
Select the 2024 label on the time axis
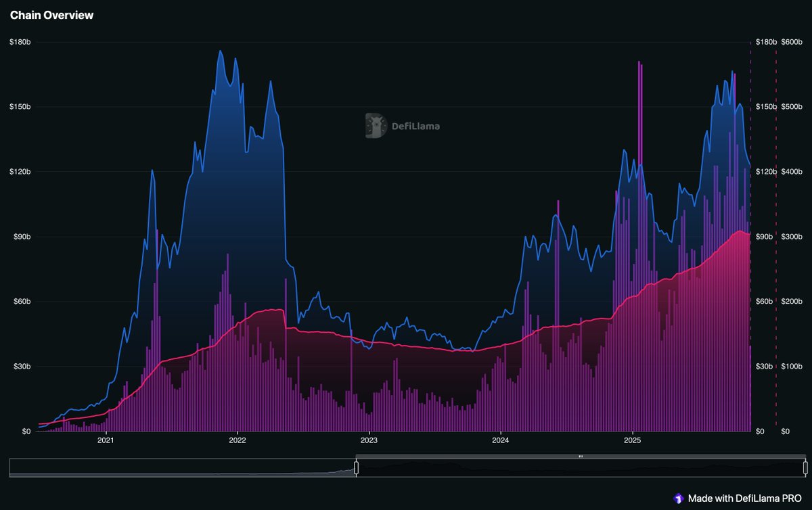click(501, 440)
